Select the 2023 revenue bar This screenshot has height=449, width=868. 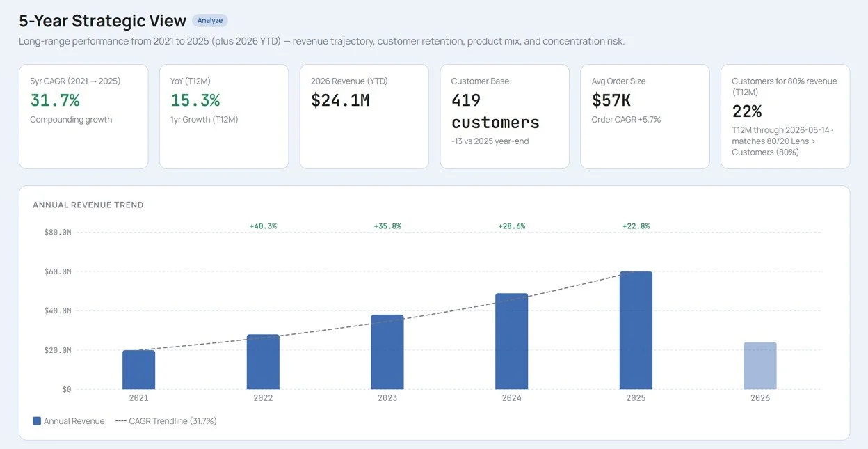(x=387, y=352)
